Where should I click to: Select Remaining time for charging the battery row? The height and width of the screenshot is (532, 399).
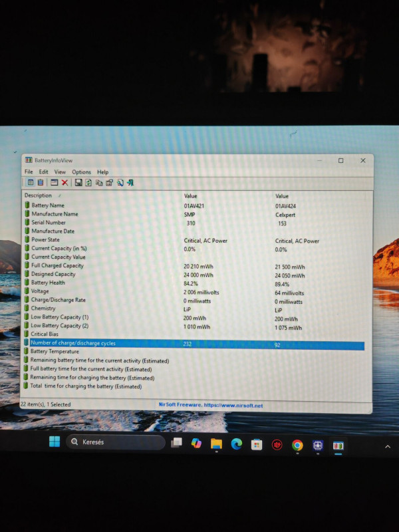194,377
